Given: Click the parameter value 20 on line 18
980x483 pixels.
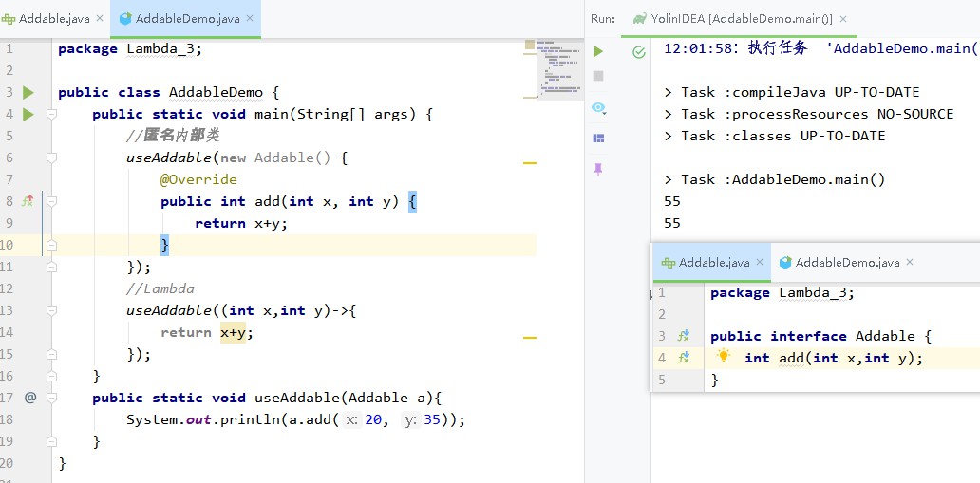Looking at the screenshot, I should tap(373, 419).
